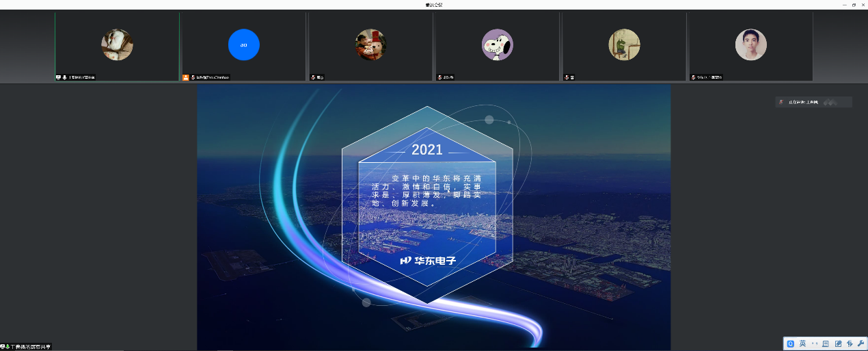The height and width of the screenshot is (351, 868).
Task: Click muted mic icon on teddy bear tile
Action: [313, 77]
